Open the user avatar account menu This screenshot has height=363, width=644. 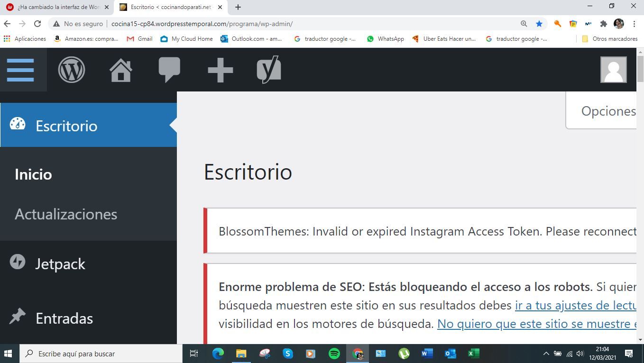point(614,70)
